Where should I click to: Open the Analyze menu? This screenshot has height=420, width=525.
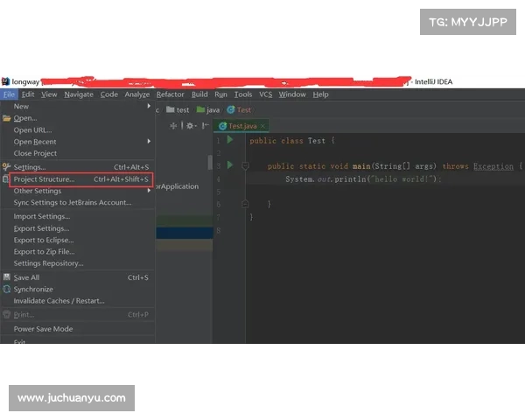[x=137, y=94]
